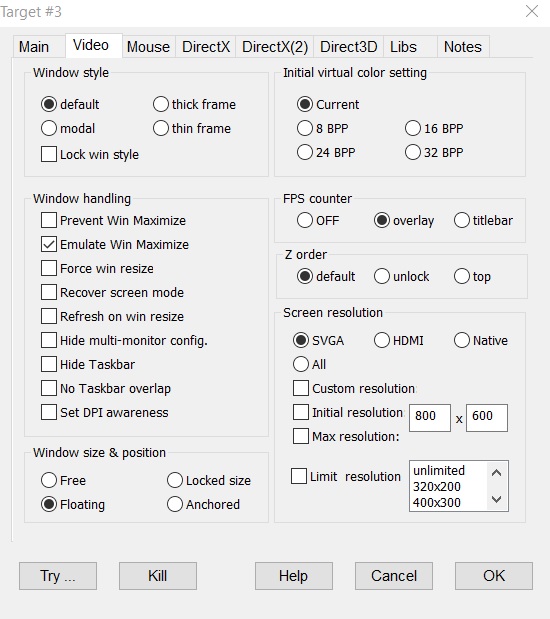The image size is (550, 619).
Task: Open the DirectX tab
Action: tap(206, 47)
